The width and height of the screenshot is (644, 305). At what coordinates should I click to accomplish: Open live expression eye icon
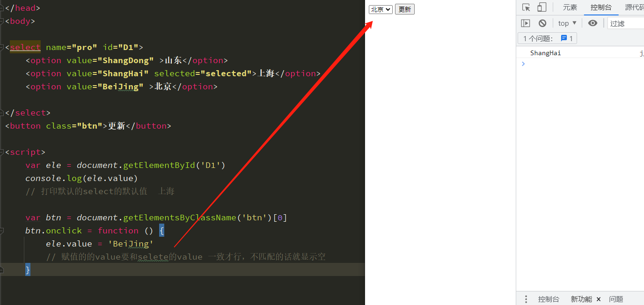(x=593, y=23)
